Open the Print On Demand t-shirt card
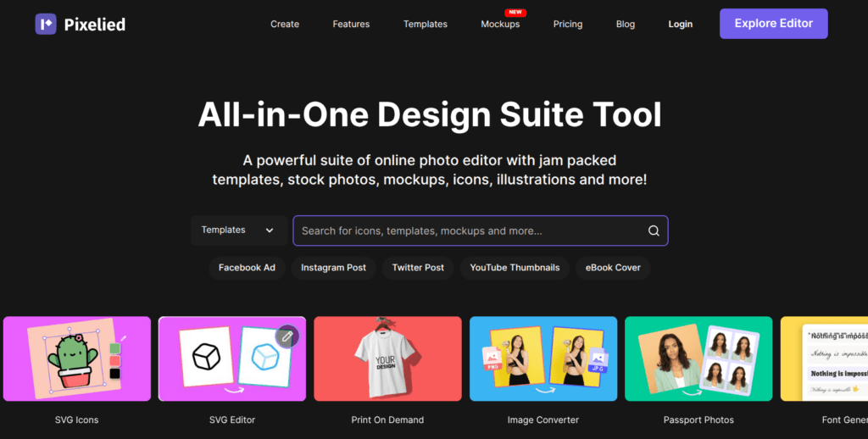 (387, 358)
